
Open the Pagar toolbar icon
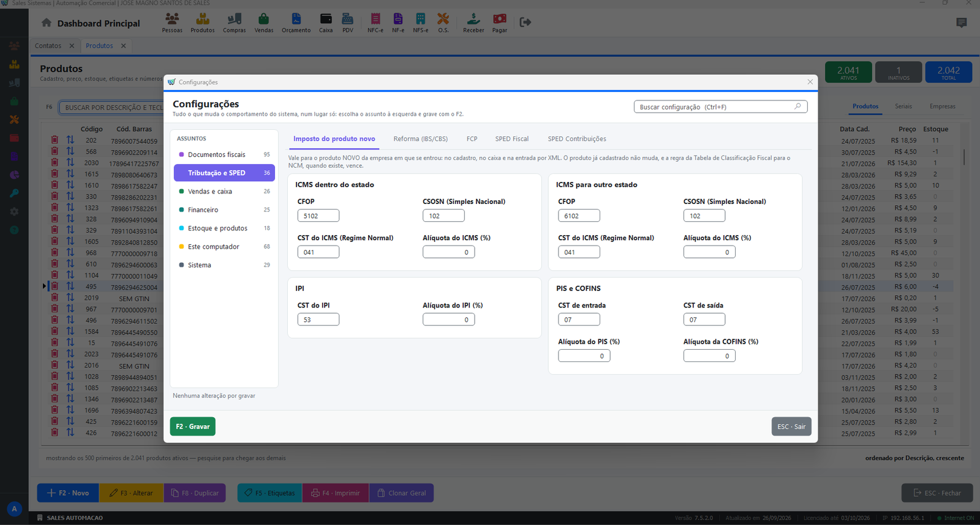(x=500, y=23)
